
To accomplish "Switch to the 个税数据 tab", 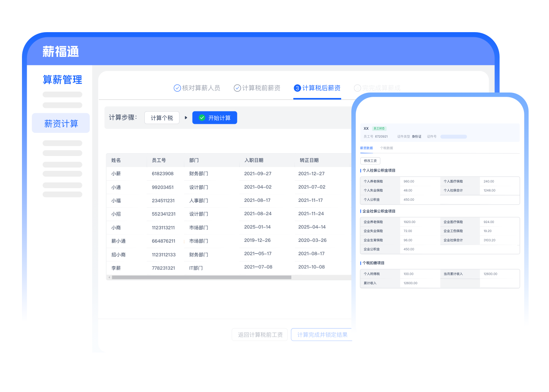I will (386, 148).
